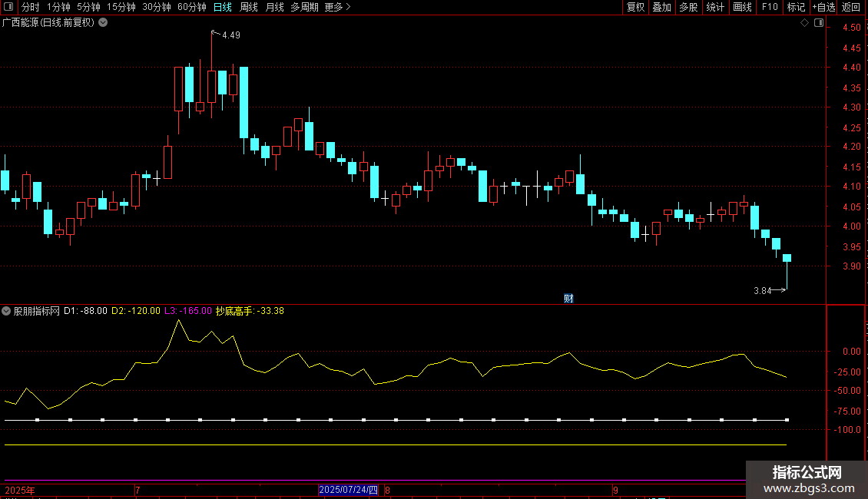
Task: Click the -100.0 indicator axis label
Action: pos(847,430)
